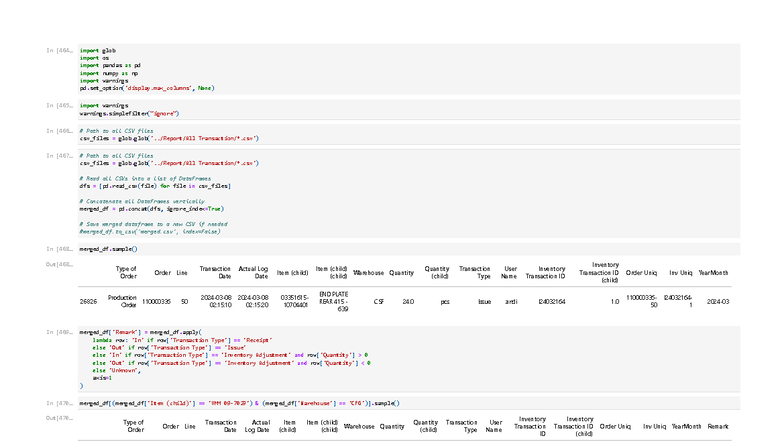Click the RHM 09-7029 filter code cell

pyautogui.click(x=409, y=403)
